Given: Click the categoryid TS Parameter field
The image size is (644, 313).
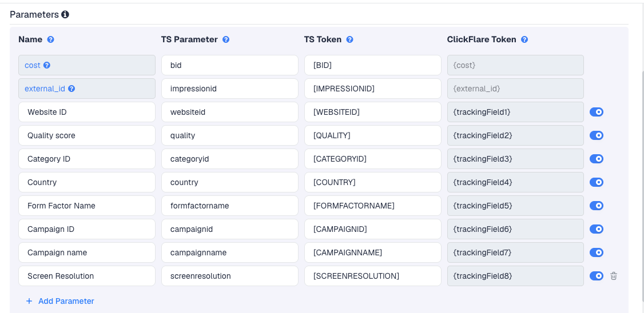Looking at the screenshot, I should click(x=230, y=159).
